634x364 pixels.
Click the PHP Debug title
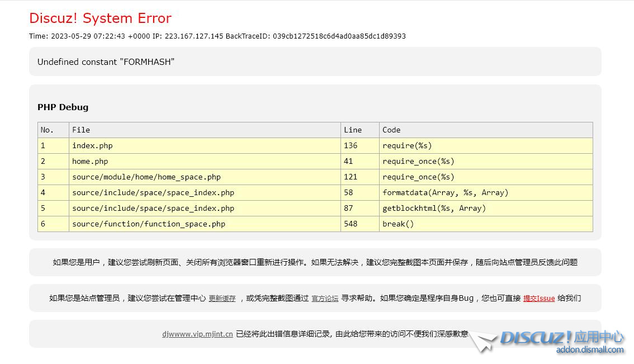63,107
